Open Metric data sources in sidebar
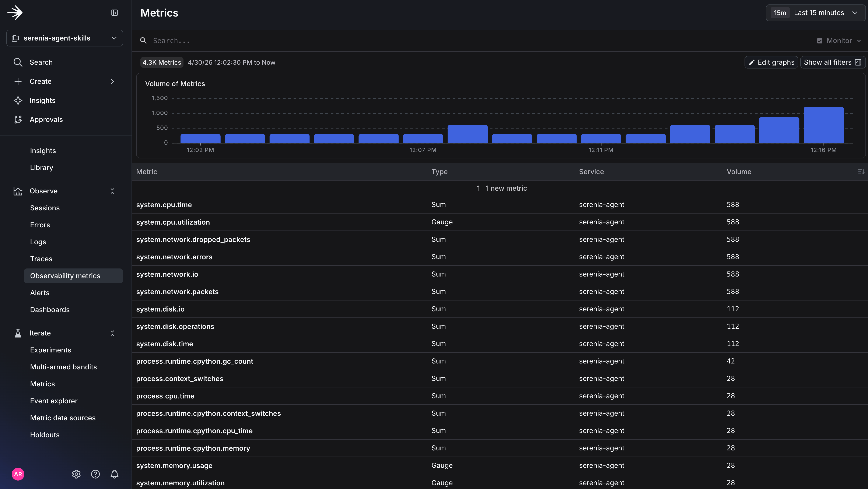Screen dimensions: 868x489 tap(63, 418)
